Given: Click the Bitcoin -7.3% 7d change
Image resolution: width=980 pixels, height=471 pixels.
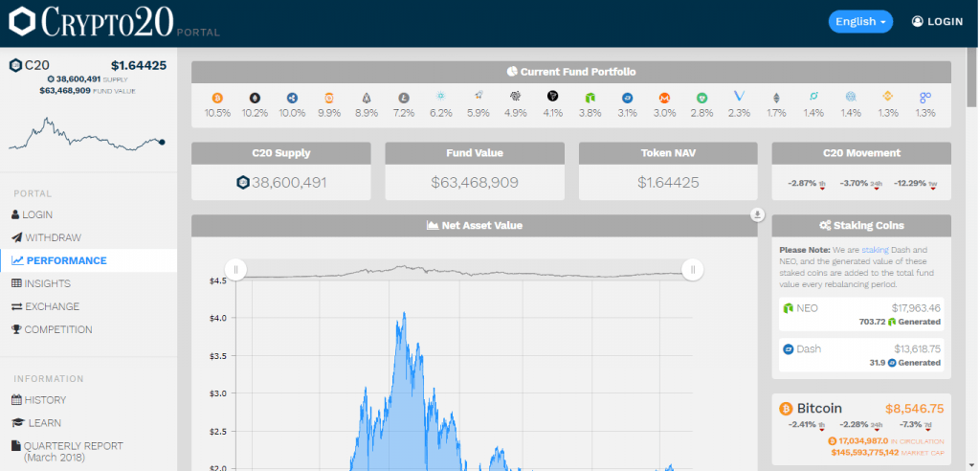Looking at the screenshot, I should point(912,425).
